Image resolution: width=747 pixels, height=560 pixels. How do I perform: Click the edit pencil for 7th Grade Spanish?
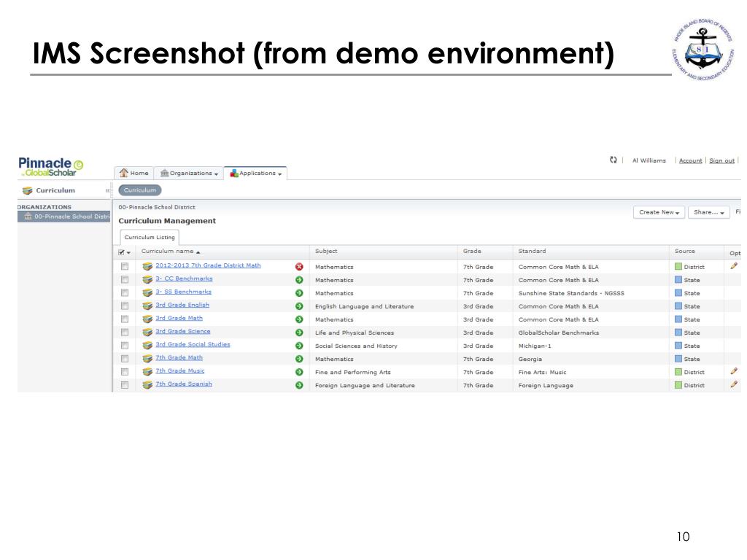point(734,384)
